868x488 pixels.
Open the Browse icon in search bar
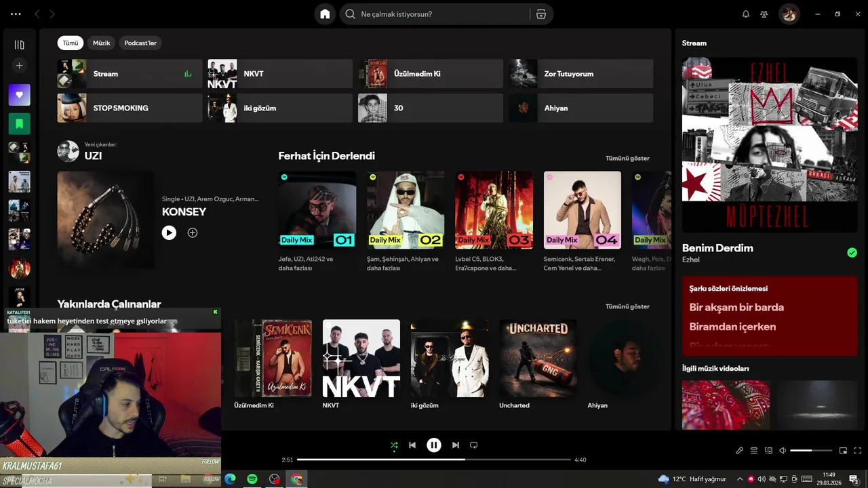tap(540, 14)
